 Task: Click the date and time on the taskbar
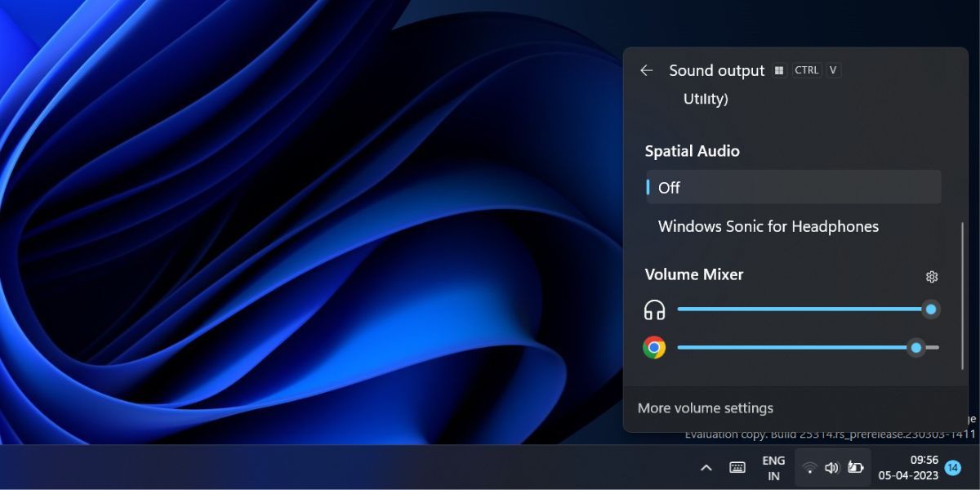[x=914, y=467]
